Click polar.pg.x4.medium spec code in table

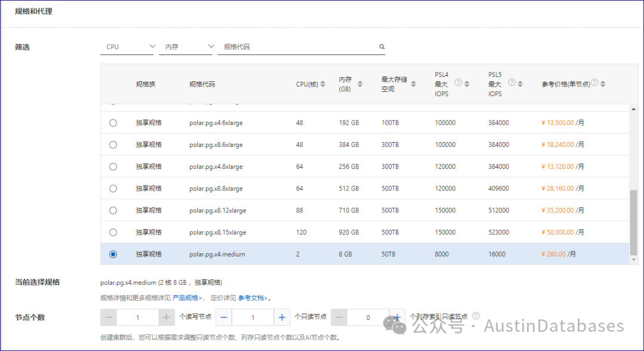click(x=217, y=254)
